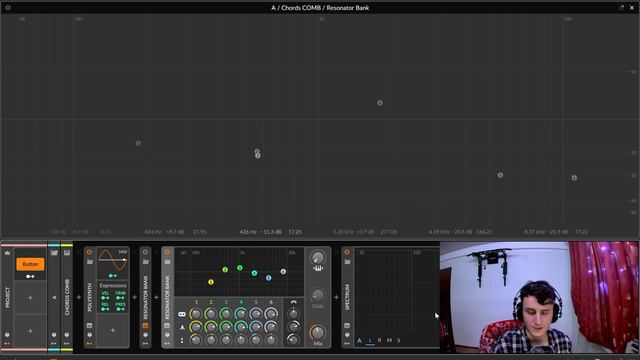Toggle Spectrum modulators view at device bottom
The width and height of the screenshot is (640, 360).
[347, 344]
